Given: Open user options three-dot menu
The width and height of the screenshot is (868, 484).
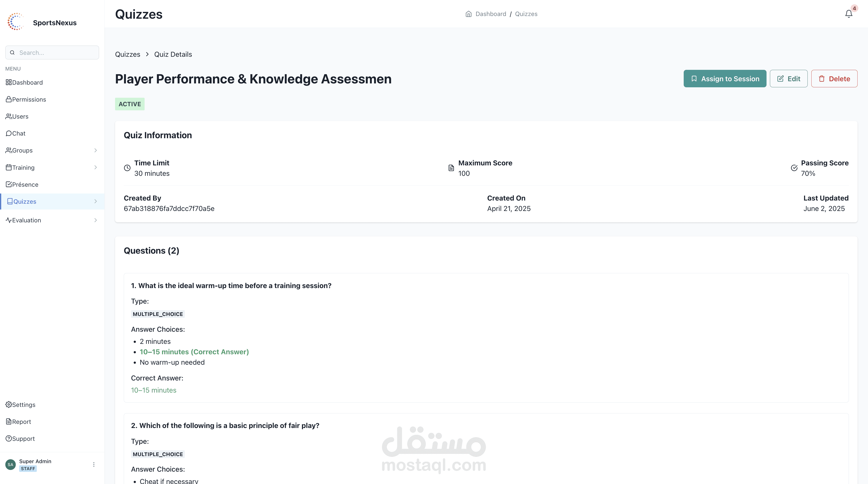Looking at the screenshot, I should click(94, 464).
